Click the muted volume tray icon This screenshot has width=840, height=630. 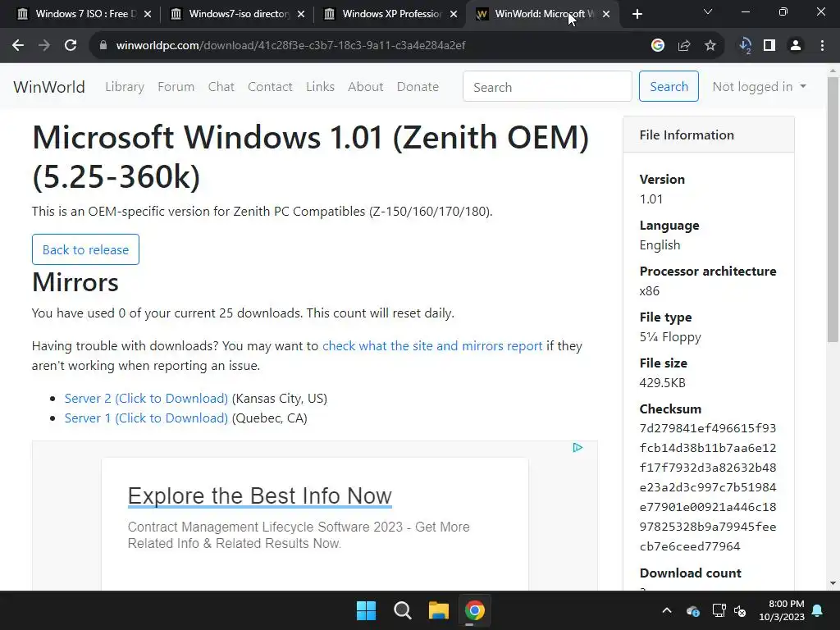pos(741,610)
